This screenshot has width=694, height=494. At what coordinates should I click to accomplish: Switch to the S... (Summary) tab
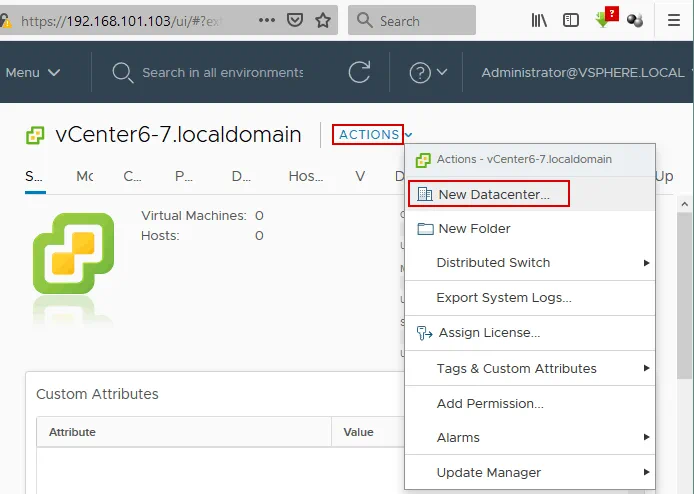point(34,177)
